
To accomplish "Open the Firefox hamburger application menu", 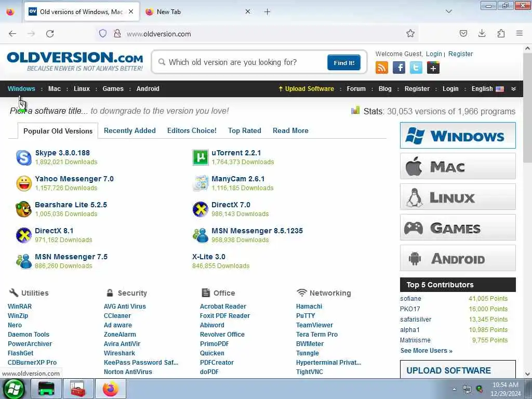I will 520,33.
